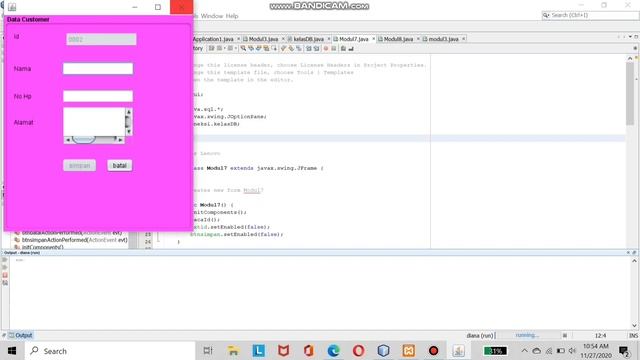Open XAMPP from the taskbar
The image size is (640, 360).
click(409, 351)
